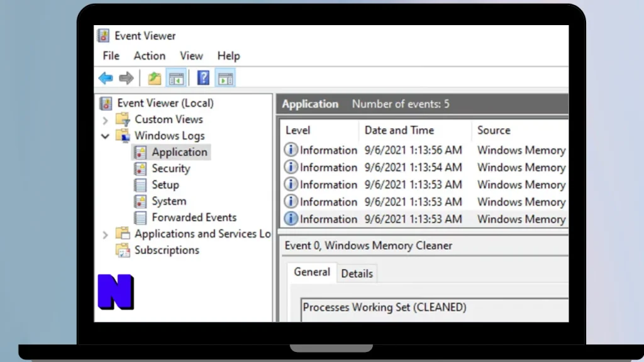Select the Subscriptions tree item
This screenshot has height=362, width=644.
(167, 250)
